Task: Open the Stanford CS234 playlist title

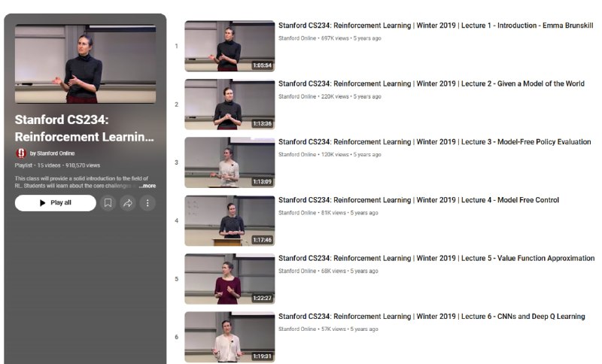Action: coord(84,128)
